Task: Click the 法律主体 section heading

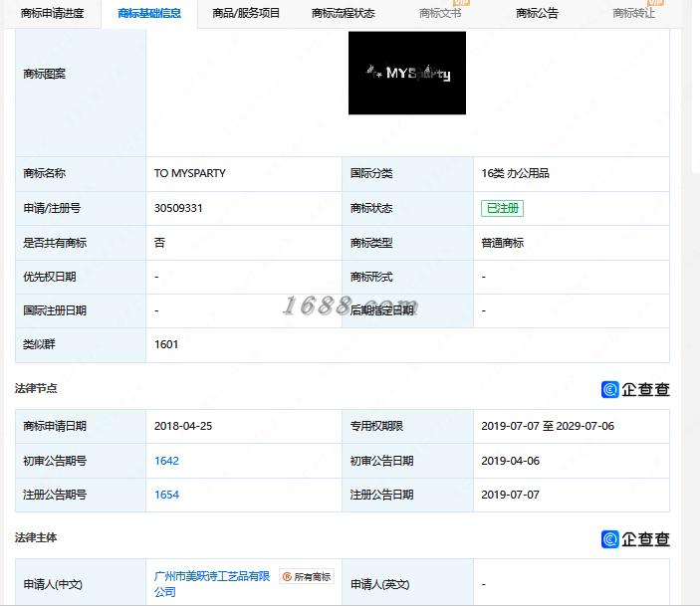Action: [36, 537]
